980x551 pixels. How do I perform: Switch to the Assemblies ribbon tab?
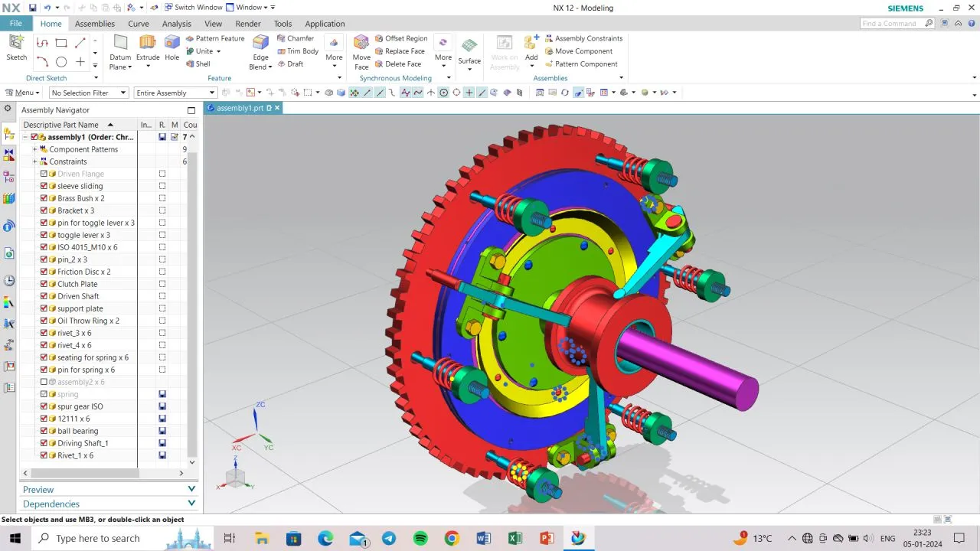coord(95,24)
